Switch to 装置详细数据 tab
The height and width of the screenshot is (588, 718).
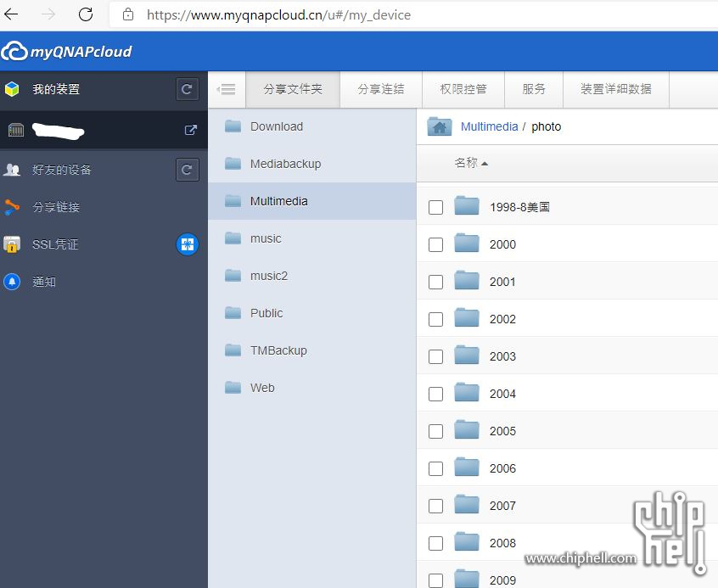pos(616,89)
